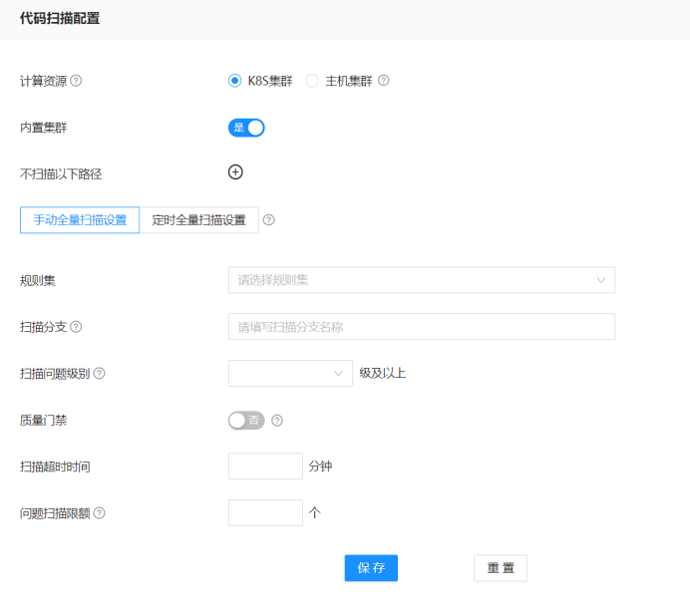This screenshot has height=616, width=690.
Task: Click help icon beside the 质量门禁 switch
Action: (277, 421)
